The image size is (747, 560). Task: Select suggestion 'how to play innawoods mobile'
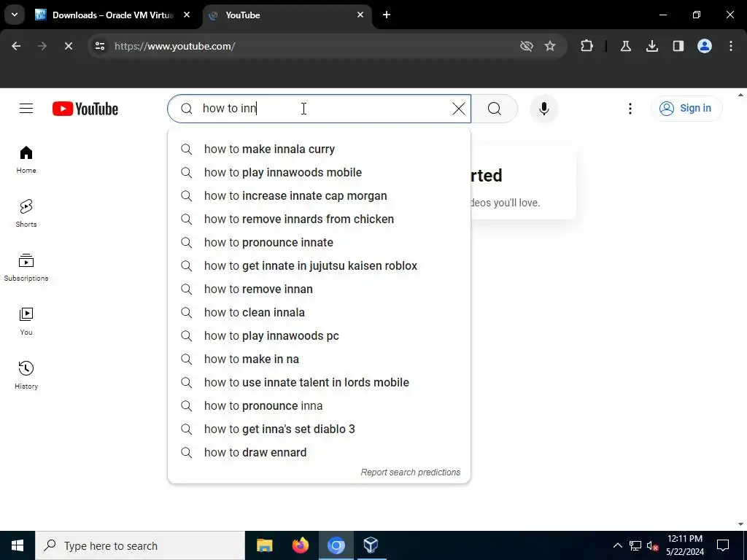click(319, 172)
